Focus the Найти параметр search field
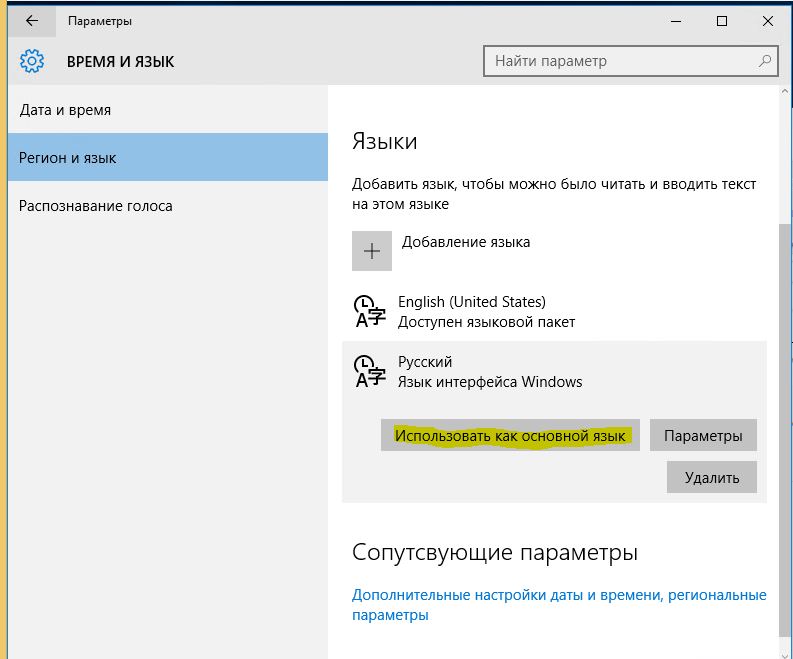The image size is (793, 659). click(631, 61)
